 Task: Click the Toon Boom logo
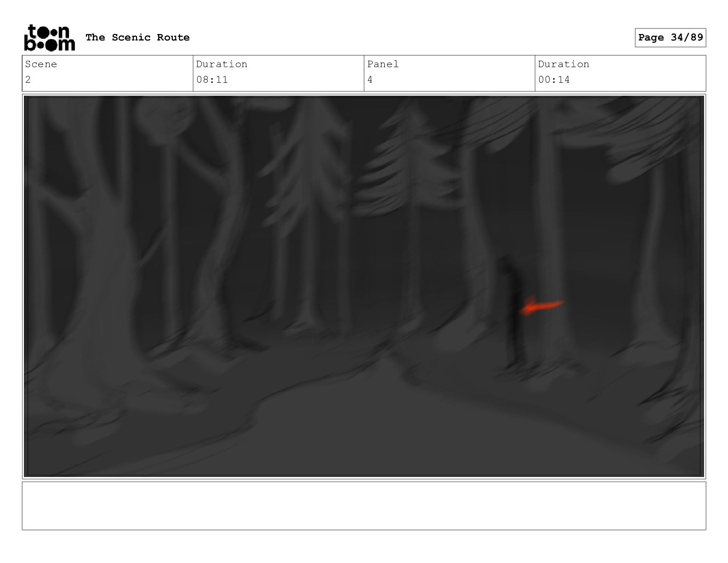(49, 37)
